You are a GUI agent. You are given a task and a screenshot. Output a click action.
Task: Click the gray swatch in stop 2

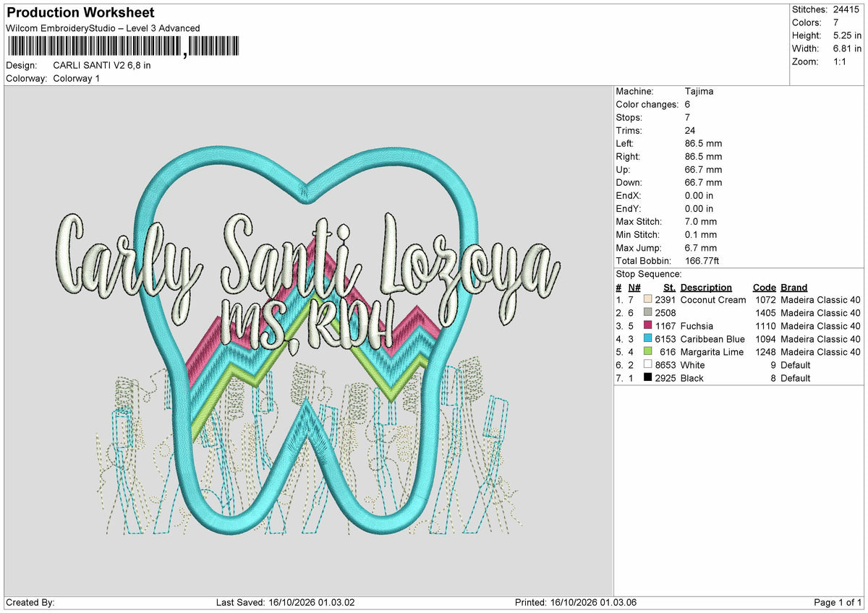[x=647, y=312]
